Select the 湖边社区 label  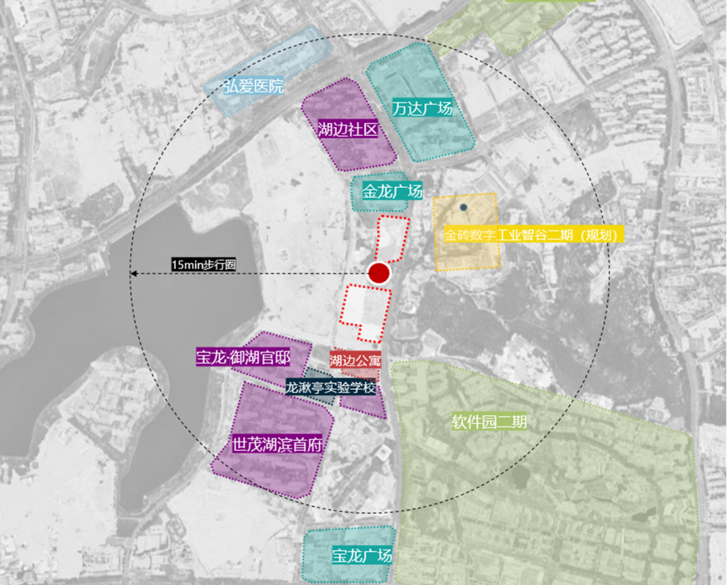[x=348, y=130]
